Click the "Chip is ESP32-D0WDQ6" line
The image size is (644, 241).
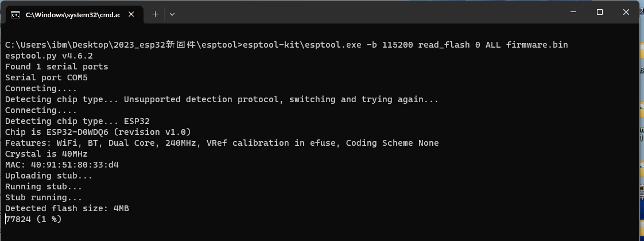click(x=98, y=132)
